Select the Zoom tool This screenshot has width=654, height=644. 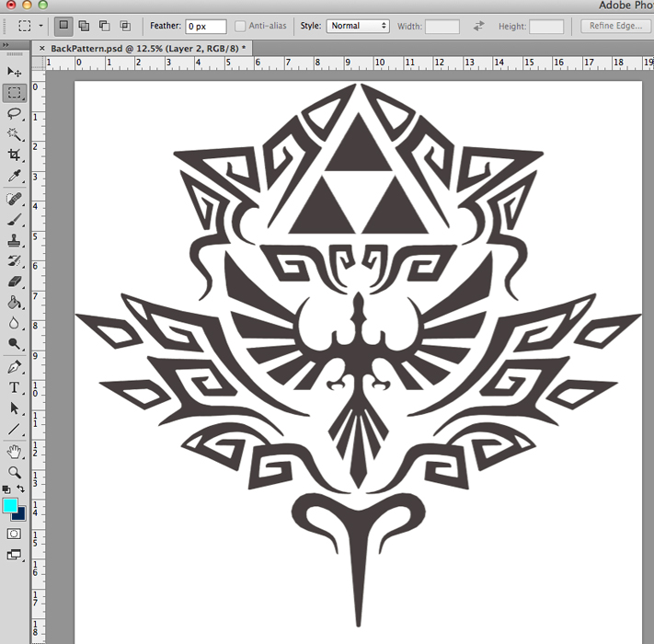pyautogui.click(x=14, y=472)
